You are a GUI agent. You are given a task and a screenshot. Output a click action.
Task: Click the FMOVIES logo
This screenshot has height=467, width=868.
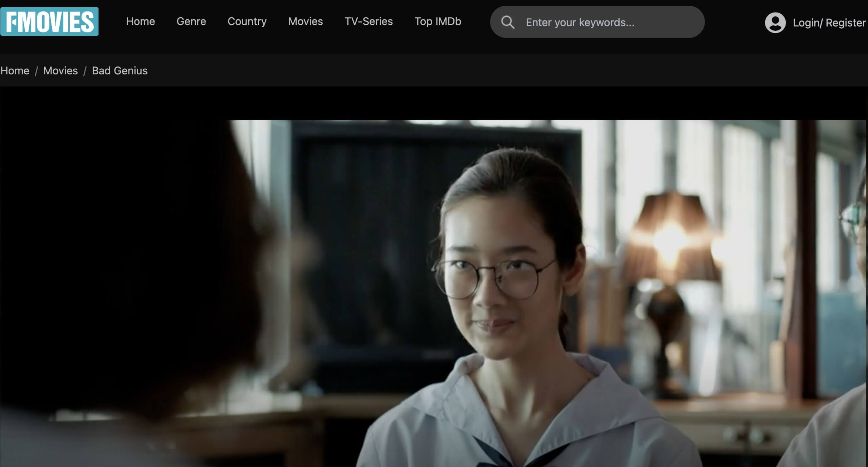tap(49, 21)
